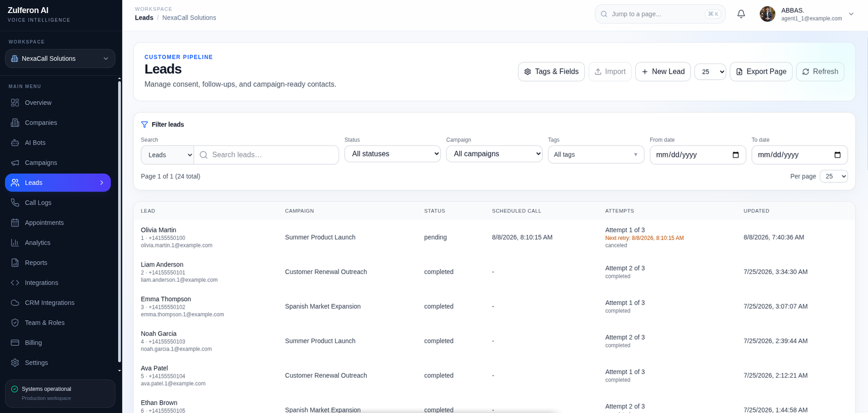Click Attempt 2 of 3 in Noah Garcia row

coord(625,338)
